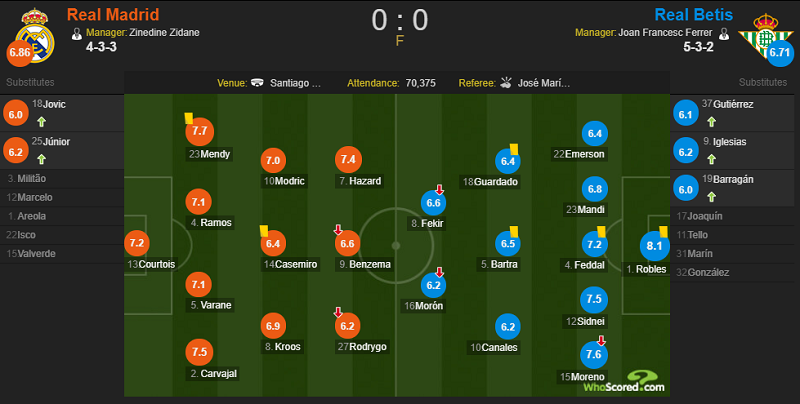800x404 pixels.
Task: Select Robles' 8.1 rating circle
Action: coord(654,246)
